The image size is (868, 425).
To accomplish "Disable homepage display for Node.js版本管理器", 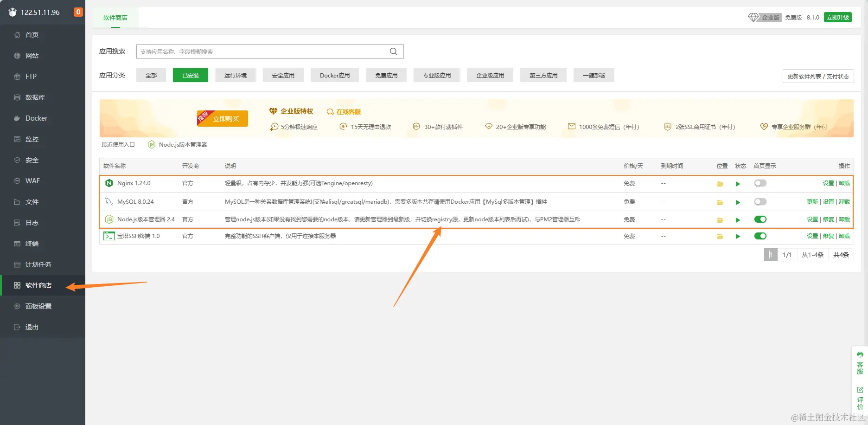I will coord(760,219).
